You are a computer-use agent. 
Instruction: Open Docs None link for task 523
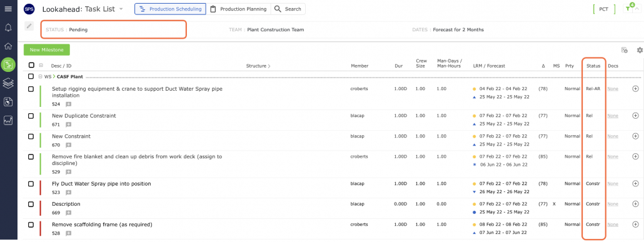[612, 184]
